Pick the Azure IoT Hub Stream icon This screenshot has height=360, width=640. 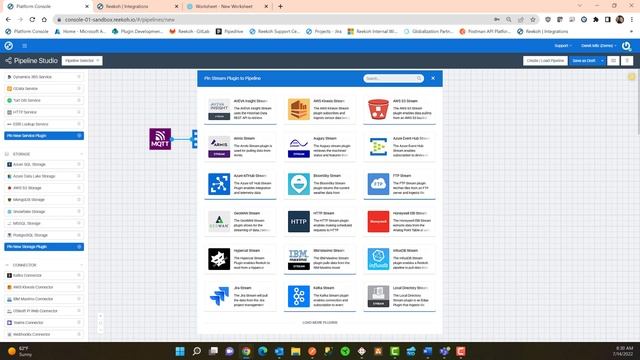219,184
